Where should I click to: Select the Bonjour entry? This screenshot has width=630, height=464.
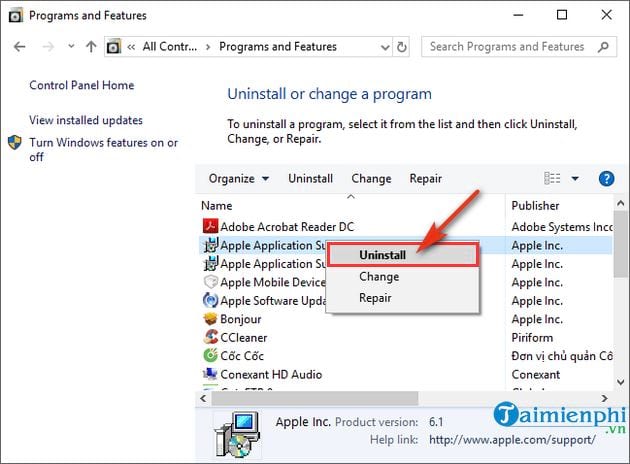(x=241, y=319)
